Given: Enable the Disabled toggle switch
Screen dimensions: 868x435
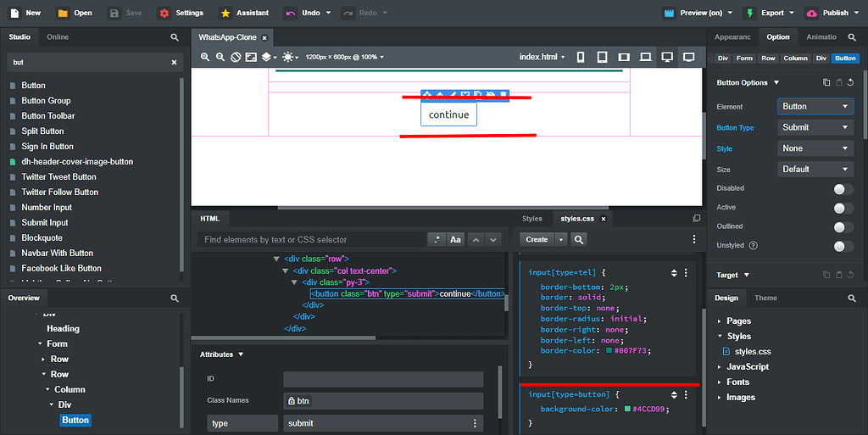Looking at the screenshot, I should point(843,189).
